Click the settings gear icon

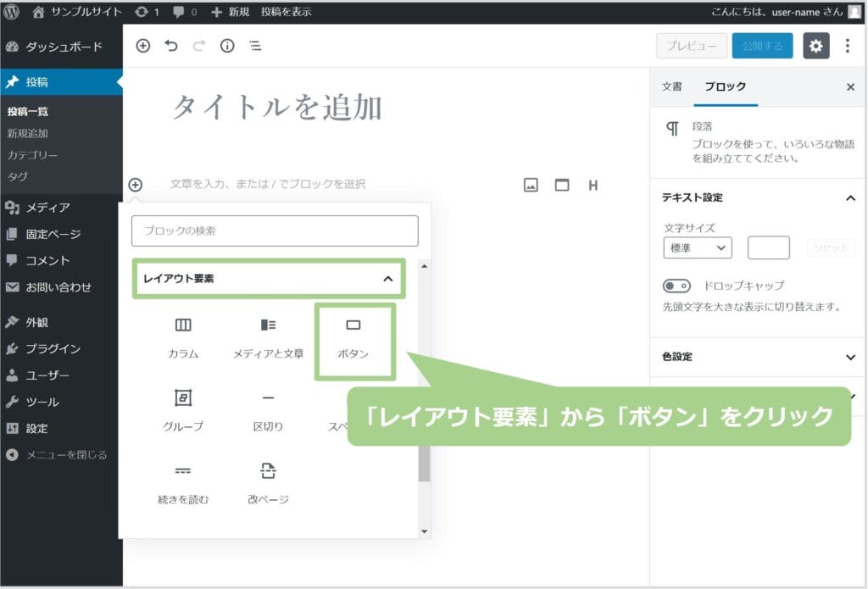(x=815, y=46)
